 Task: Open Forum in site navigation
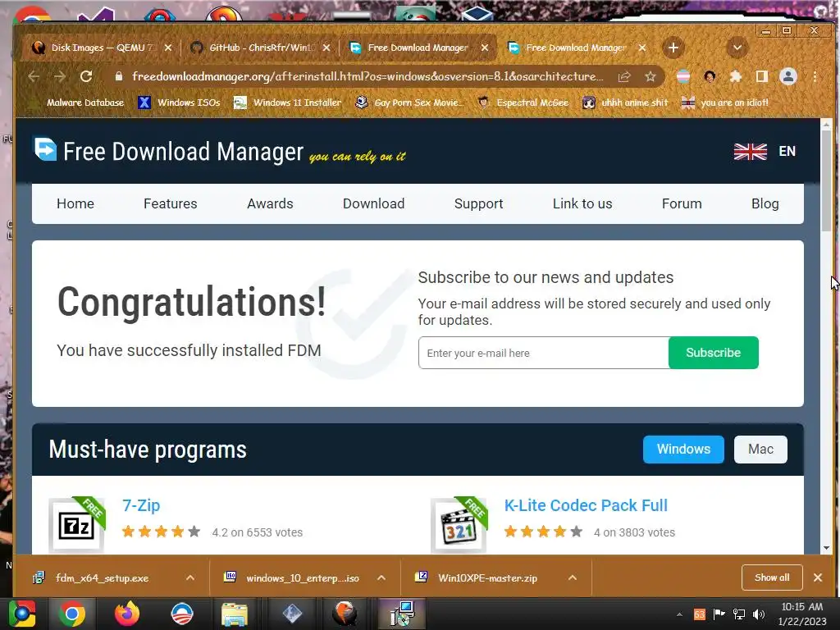click(x=682, y=203)
